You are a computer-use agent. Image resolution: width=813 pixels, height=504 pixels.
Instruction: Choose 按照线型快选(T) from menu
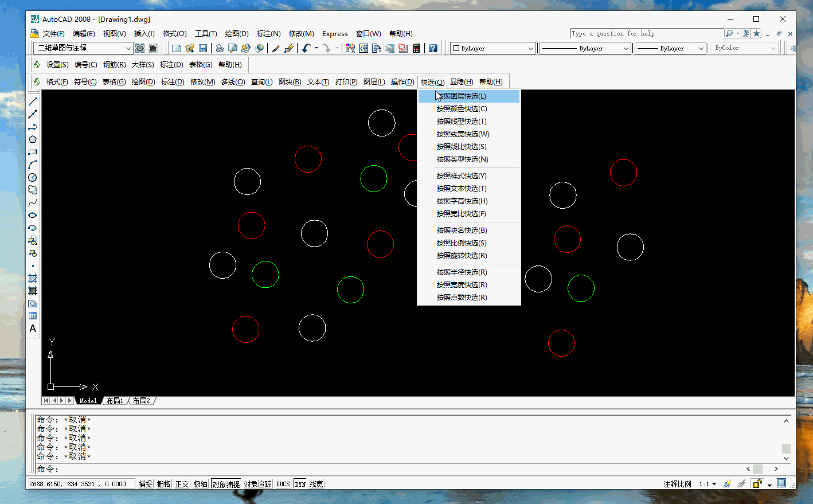pyautogui.click(x=469, y=122)
